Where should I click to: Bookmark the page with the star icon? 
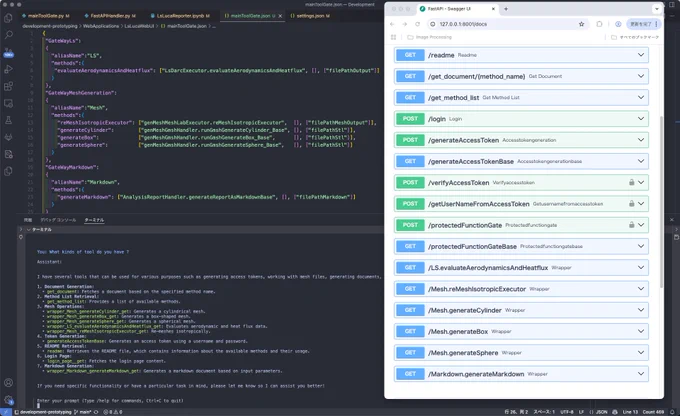coord(581,24)
